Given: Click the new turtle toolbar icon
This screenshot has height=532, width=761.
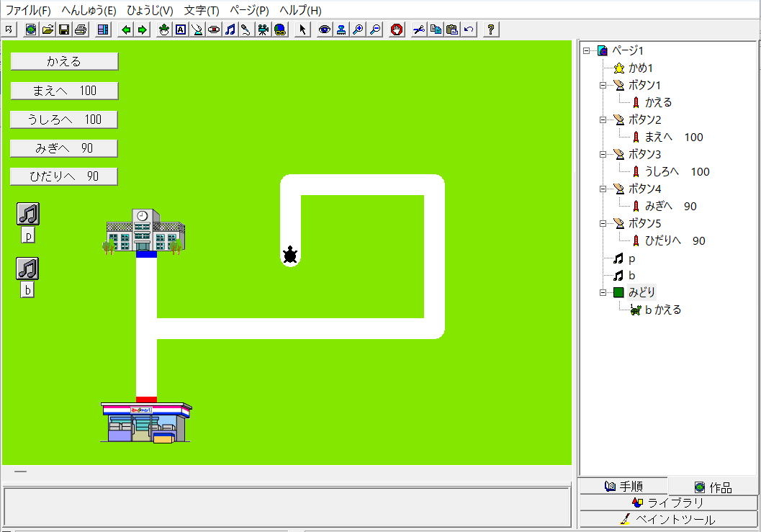Looking at the screenshot, I should [165, 30].
